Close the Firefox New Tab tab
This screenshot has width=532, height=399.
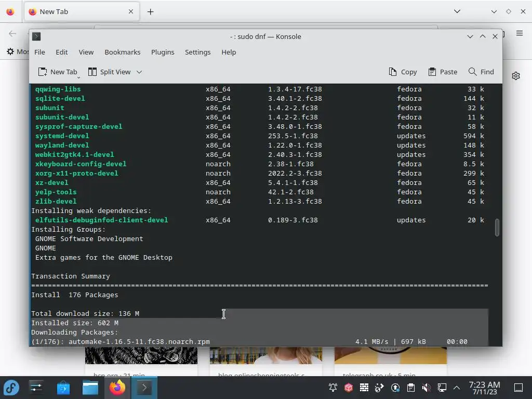(x=130, y=11)
